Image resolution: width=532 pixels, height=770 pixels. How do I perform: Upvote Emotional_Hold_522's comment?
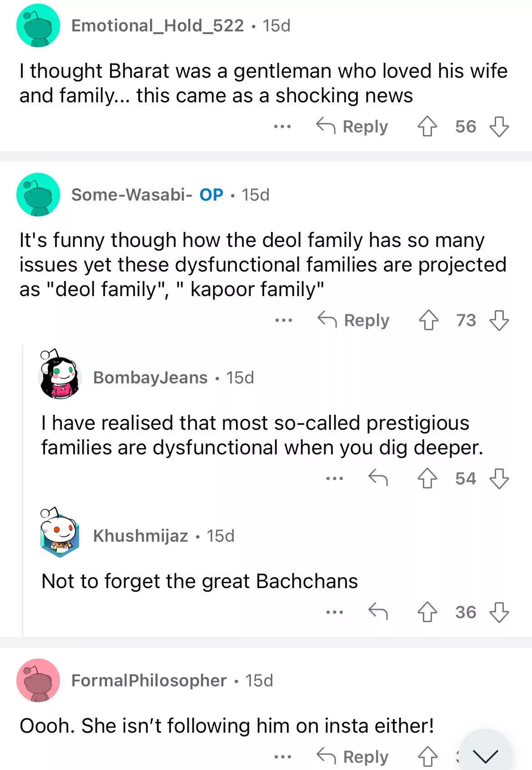pos(427,126)
